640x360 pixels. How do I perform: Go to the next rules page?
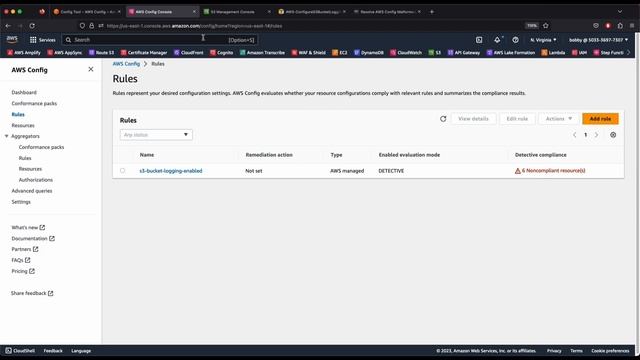click(x=596, y=135)
